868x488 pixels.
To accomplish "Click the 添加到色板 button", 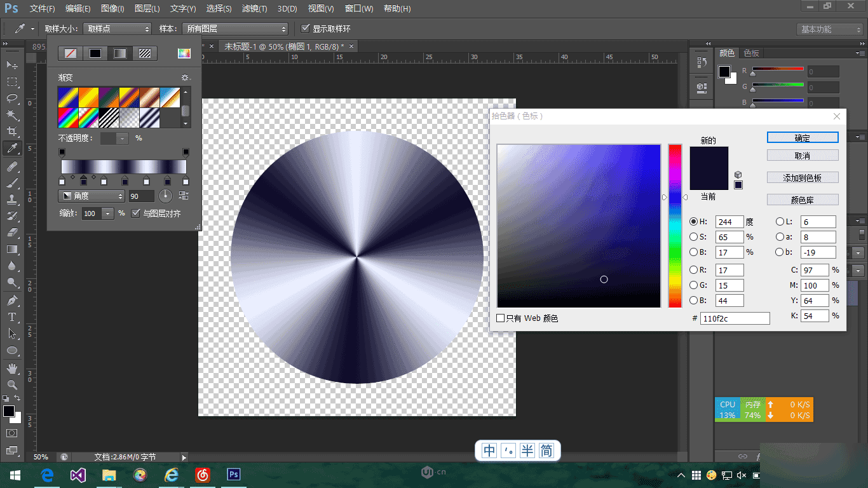I will (x=803, y=178).
